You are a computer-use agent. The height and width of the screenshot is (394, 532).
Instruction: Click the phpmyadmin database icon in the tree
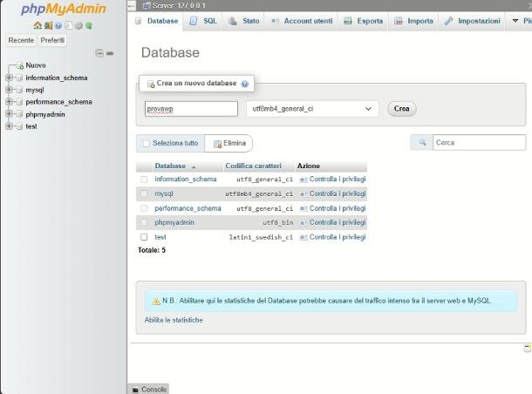(20, 114)
